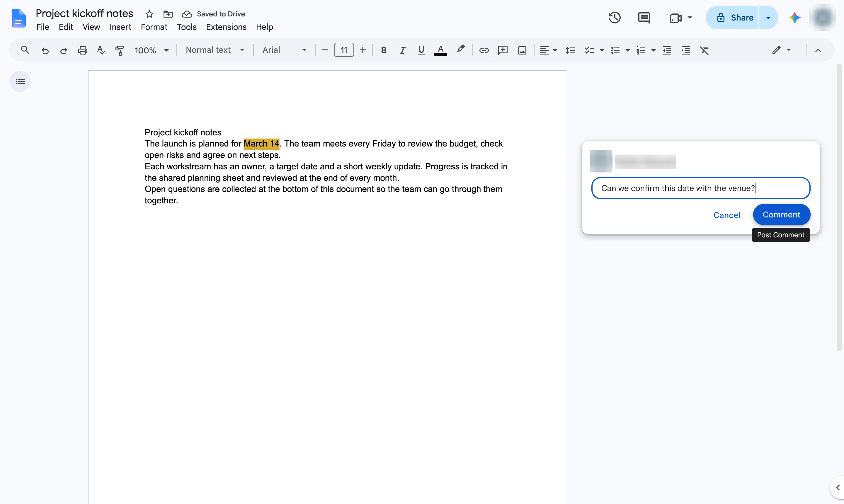Screen dimensions: 844x504
Task: Decrease indent of the paragraph
Action: 667,50
